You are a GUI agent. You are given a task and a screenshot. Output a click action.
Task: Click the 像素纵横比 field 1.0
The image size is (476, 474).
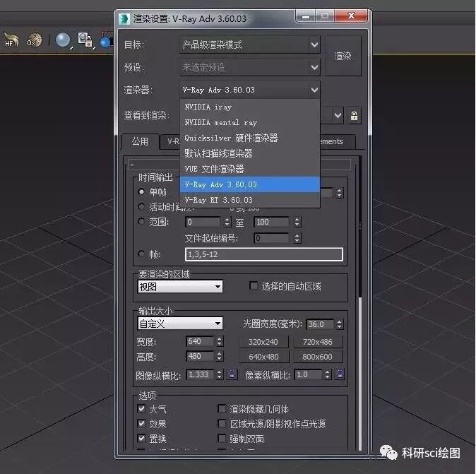[x=308, y=374]
